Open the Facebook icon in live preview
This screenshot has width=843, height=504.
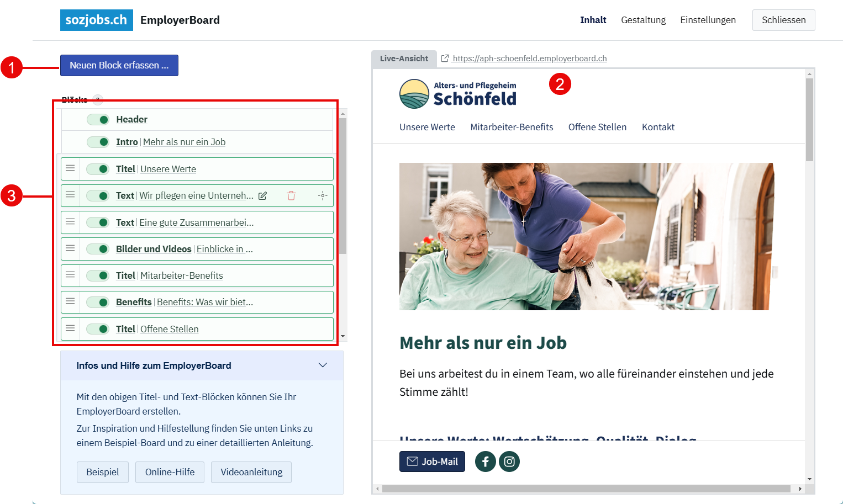tap(485, 461)
